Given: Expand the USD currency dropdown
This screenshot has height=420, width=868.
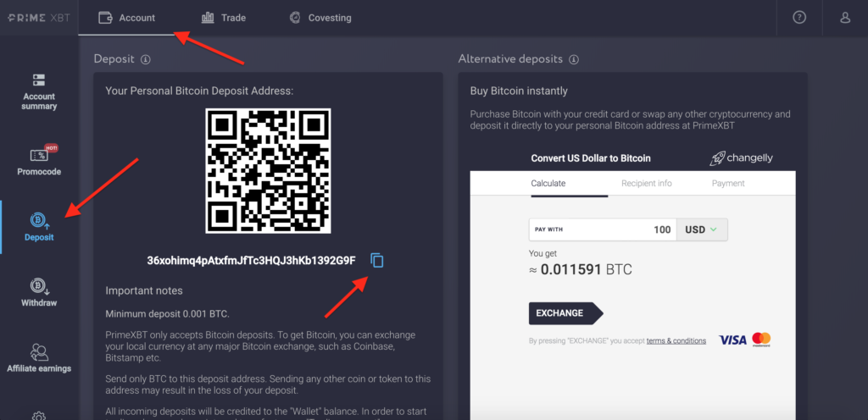Looking at the screenshot, I should tap(702, 229).
